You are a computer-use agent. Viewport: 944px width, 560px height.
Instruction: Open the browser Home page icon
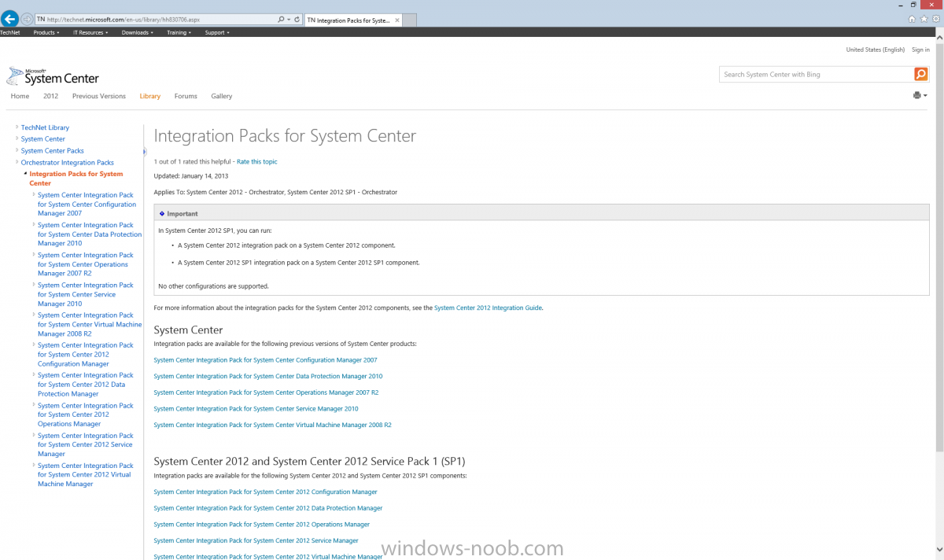(x=912, y=19)
